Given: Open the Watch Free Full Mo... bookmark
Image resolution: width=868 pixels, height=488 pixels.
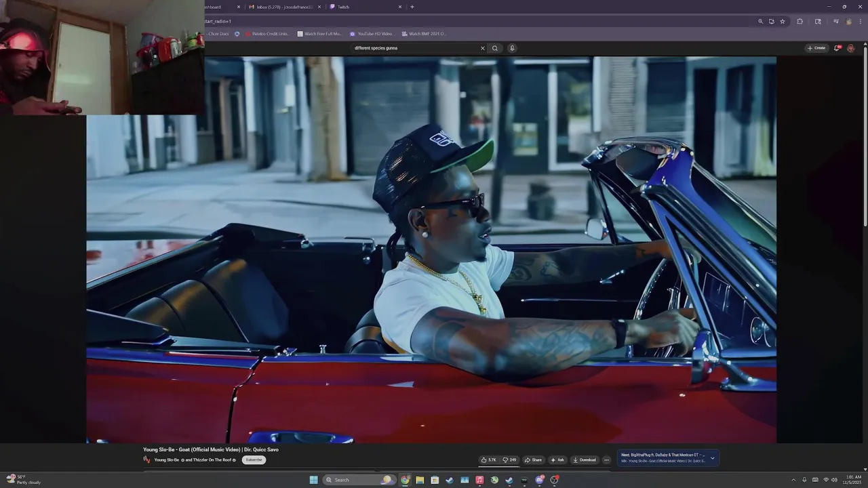Looking at the screenshot, I should 319,34.
